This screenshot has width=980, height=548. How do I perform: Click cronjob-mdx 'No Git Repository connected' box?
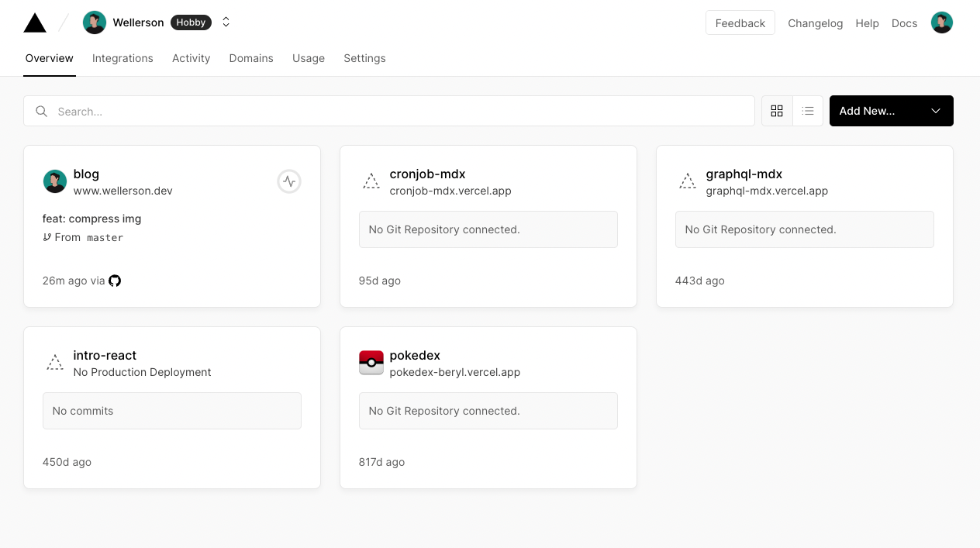coord(488,229)
